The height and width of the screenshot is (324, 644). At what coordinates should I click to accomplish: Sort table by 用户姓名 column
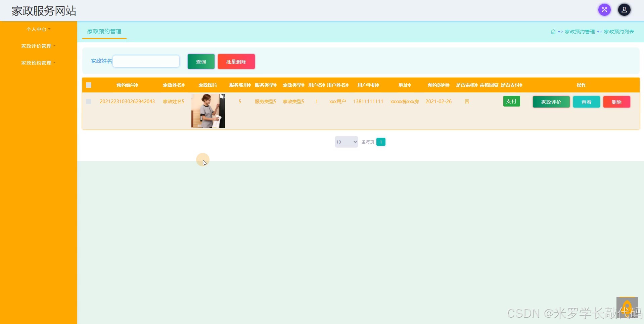(x=337, y=85)
